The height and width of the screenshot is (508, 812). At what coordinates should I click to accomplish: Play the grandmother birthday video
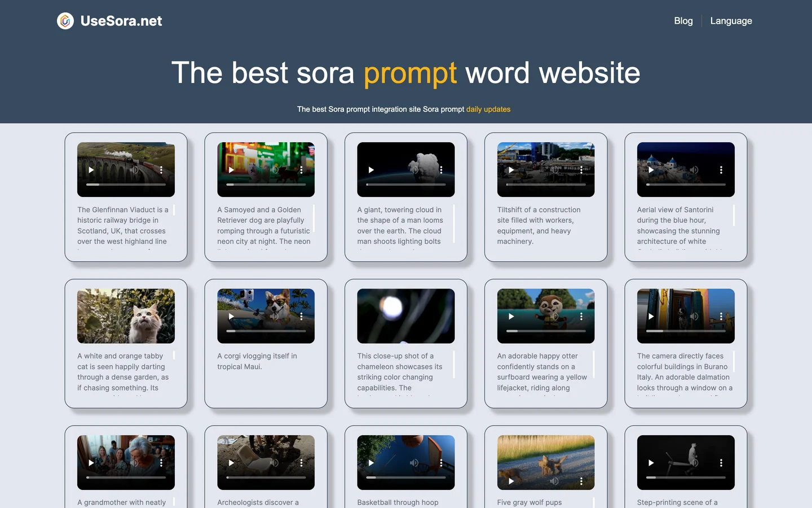pos(91,463)
